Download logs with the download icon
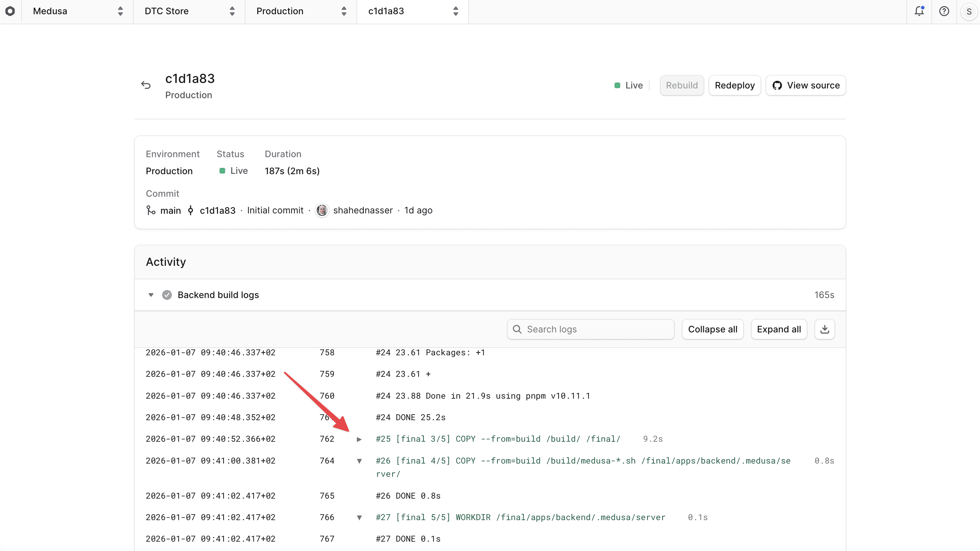This screenshot has width=980, height=551. (x=824, y=329)
